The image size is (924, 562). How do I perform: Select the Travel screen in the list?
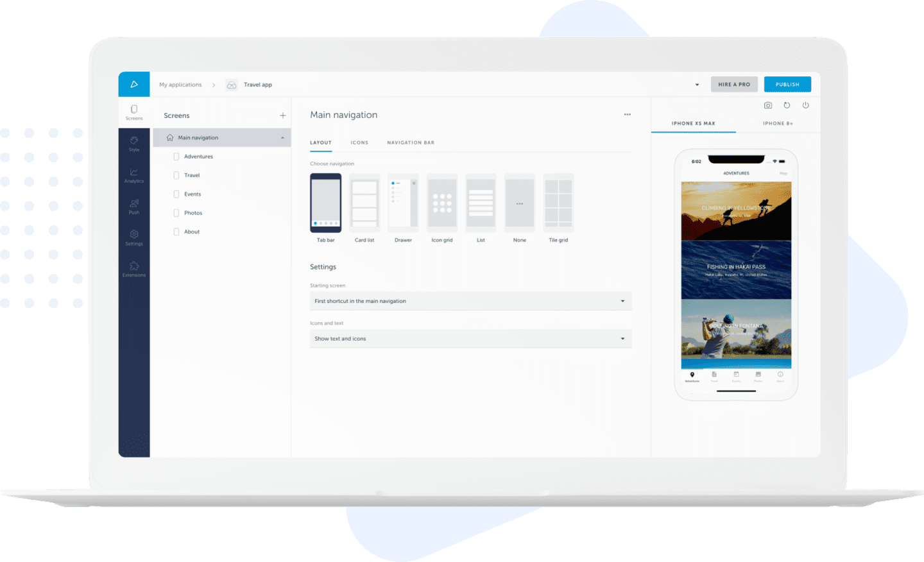[x=193, y=175]
